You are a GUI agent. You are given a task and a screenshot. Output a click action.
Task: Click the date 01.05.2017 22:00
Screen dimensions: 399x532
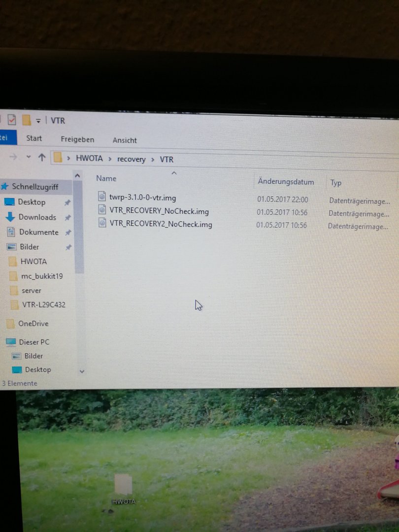tap(283, 199)
